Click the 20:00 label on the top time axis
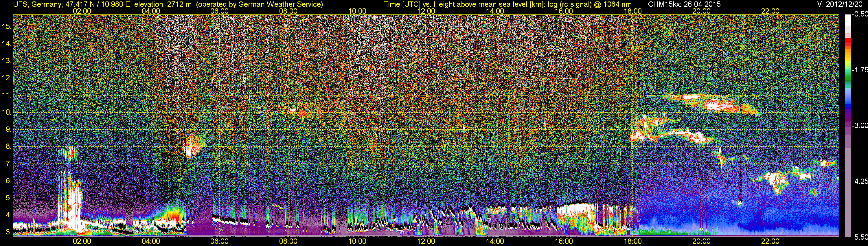The width and height of the screenshot is (868, 246). (x=702, y=11)
